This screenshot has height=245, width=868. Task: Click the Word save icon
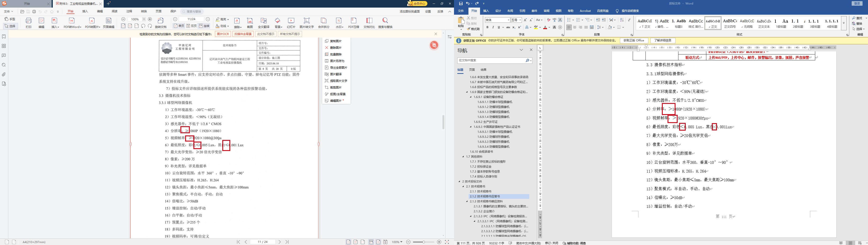[461, 3]
